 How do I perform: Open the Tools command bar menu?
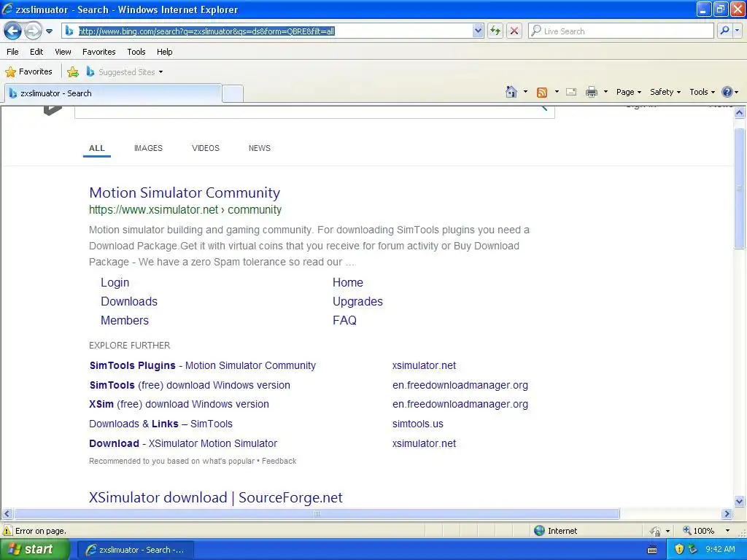point(703,92)
